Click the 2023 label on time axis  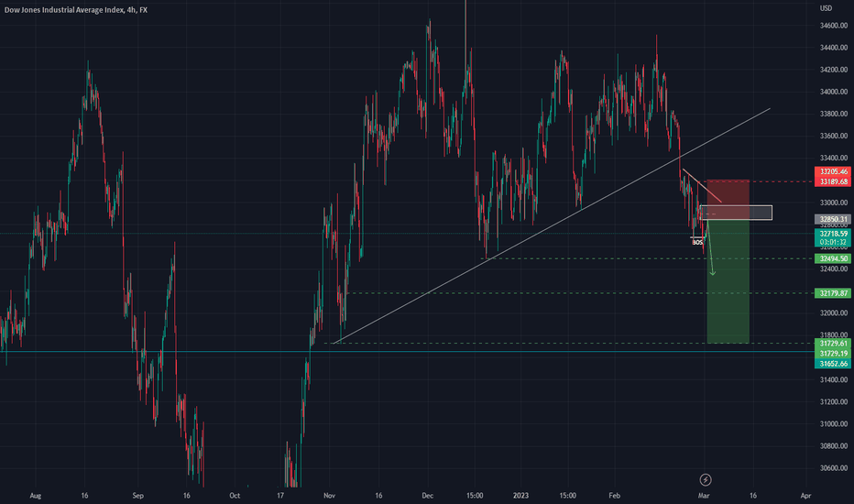[520, 496]
